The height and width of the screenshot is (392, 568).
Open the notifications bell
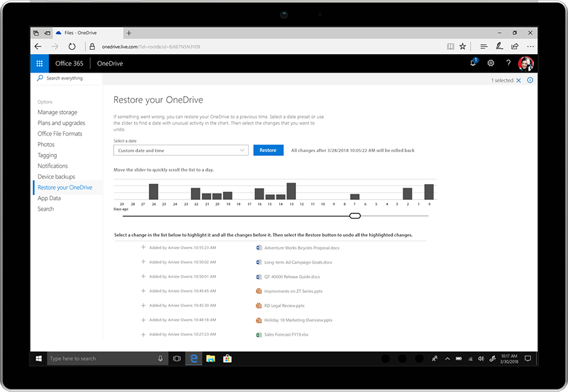click(472, 63)
